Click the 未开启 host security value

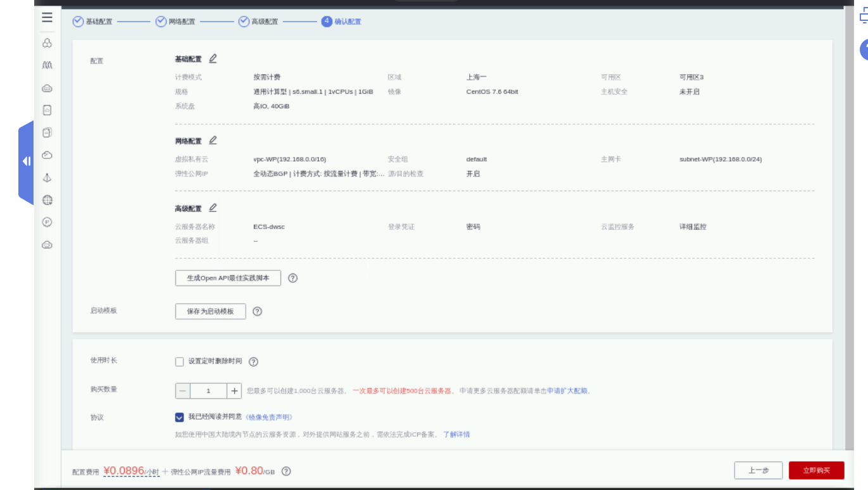[x=689, y=92]
